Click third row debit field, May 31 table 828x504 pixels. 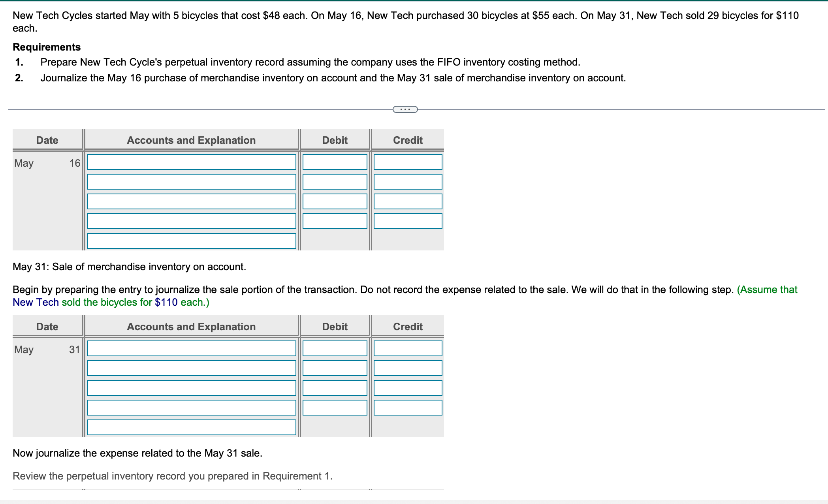pyautogui.click(x=335, y=388)
